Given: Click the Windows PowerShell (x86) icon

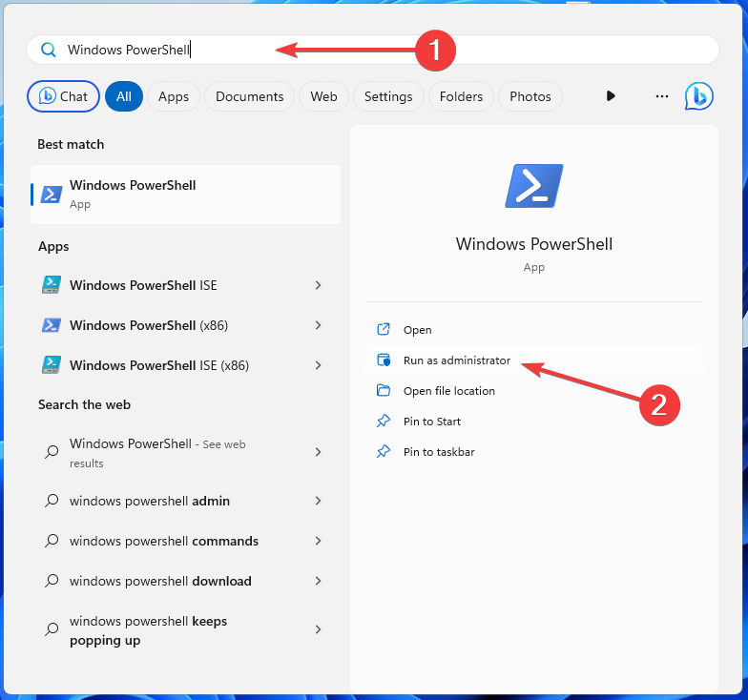Looking at the screenshot, I should tap(52, 325).
